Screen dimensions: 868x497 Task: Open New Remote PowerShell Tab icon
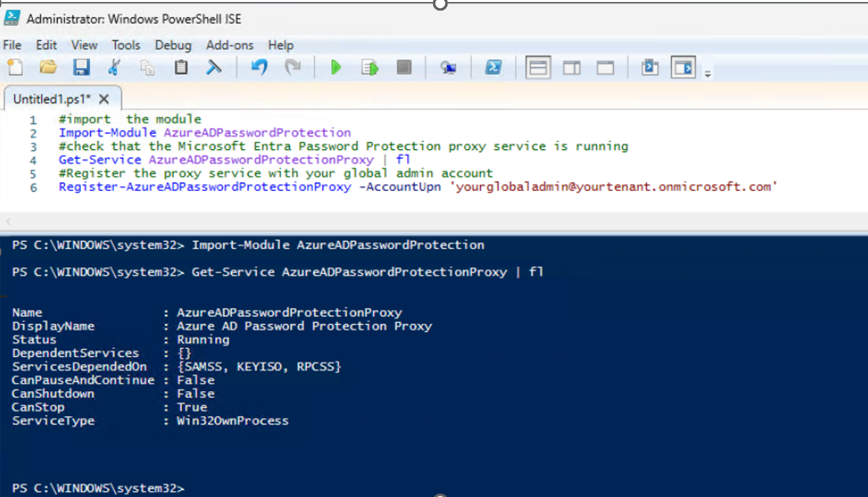tap(448, 67)
